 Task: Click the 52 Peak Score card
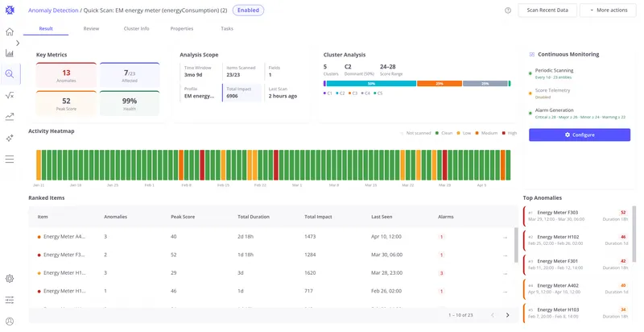pos(66,103)
